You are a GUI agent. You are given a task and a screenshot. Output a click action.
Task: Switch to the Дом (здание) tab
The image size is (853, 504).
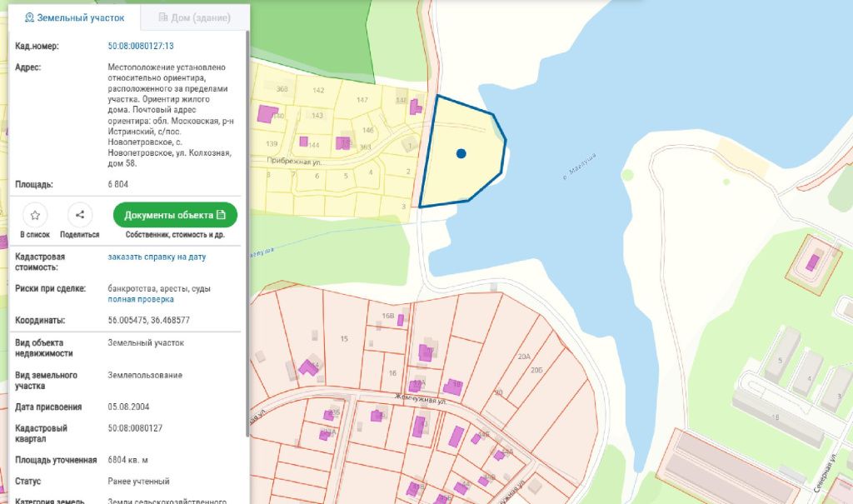tap(194, 17)
